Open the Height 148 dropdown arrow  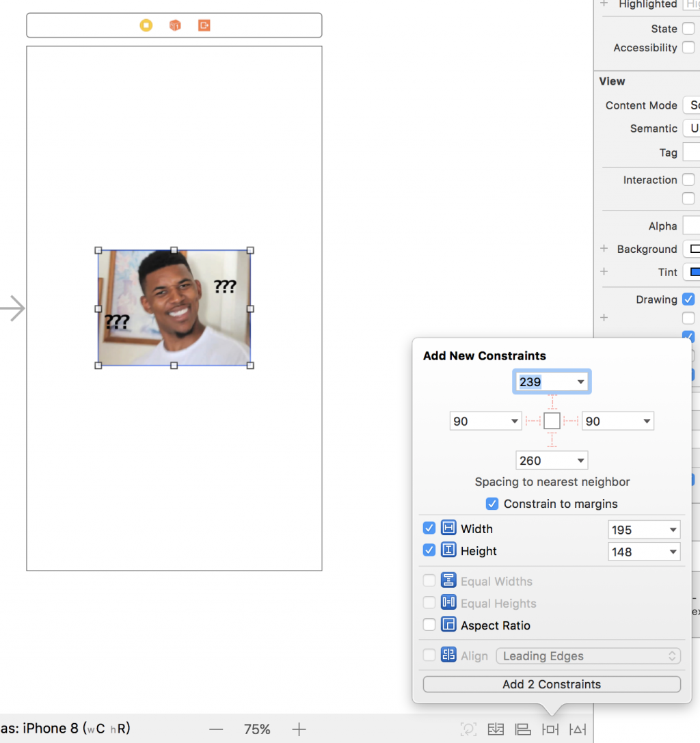pyautogui.click(x=673, y=552)
